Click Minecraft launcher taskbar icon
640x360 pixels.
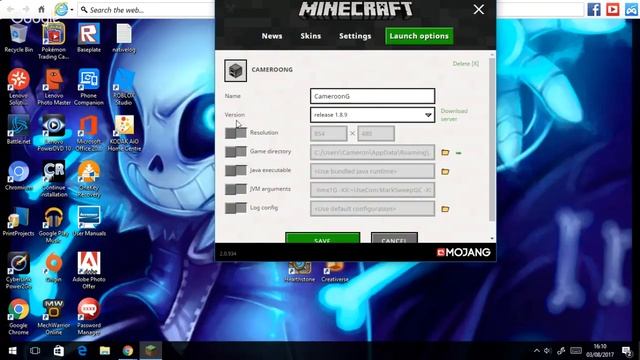click(x=151, y=351)
